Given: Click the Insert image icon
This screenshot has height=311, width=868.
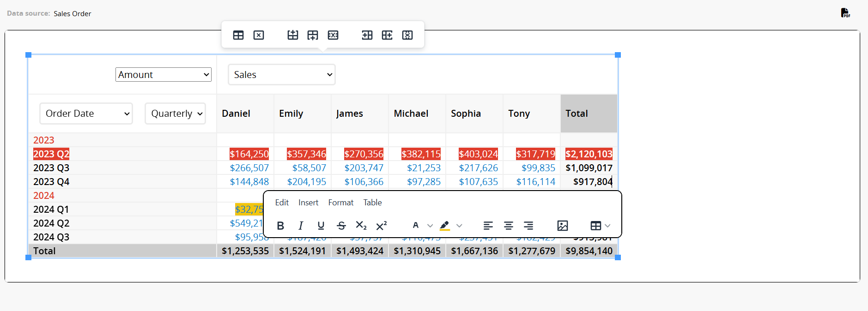Looking at the screenshot, I should 562,226.
